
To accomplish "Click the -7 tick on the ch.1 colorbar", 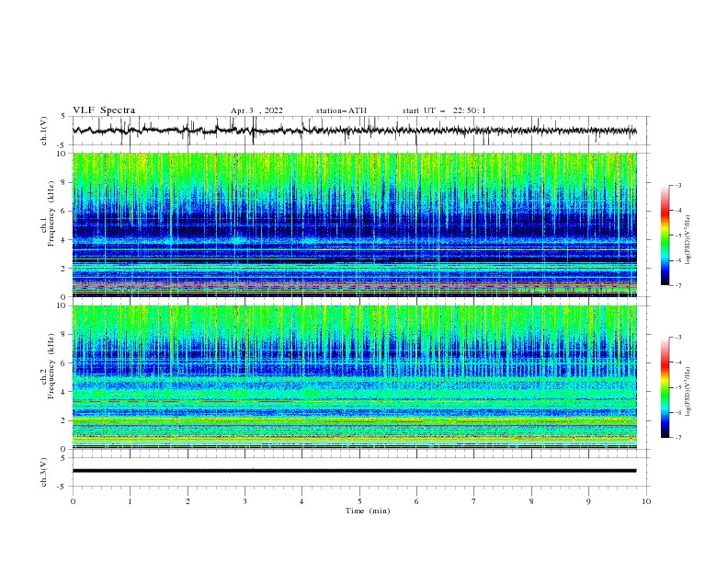I will pos(677,285).
